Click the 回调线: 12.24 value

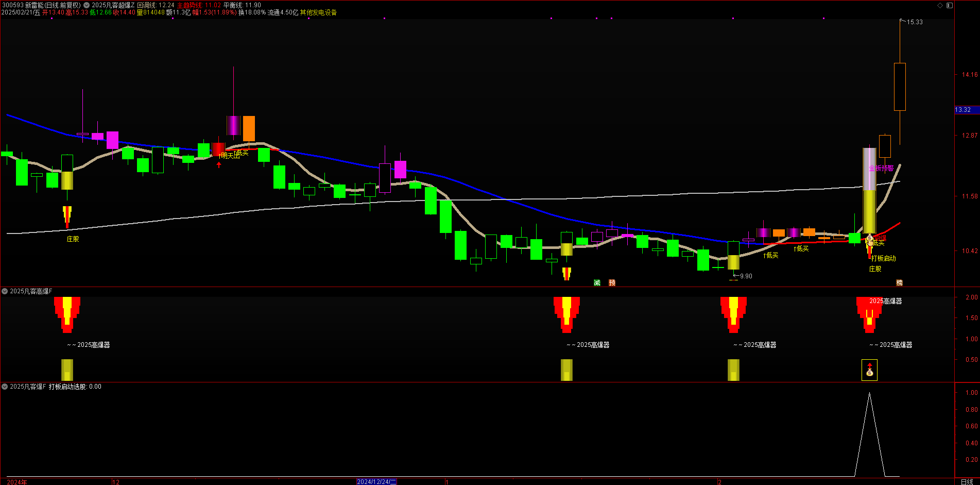tap(156, 5)
